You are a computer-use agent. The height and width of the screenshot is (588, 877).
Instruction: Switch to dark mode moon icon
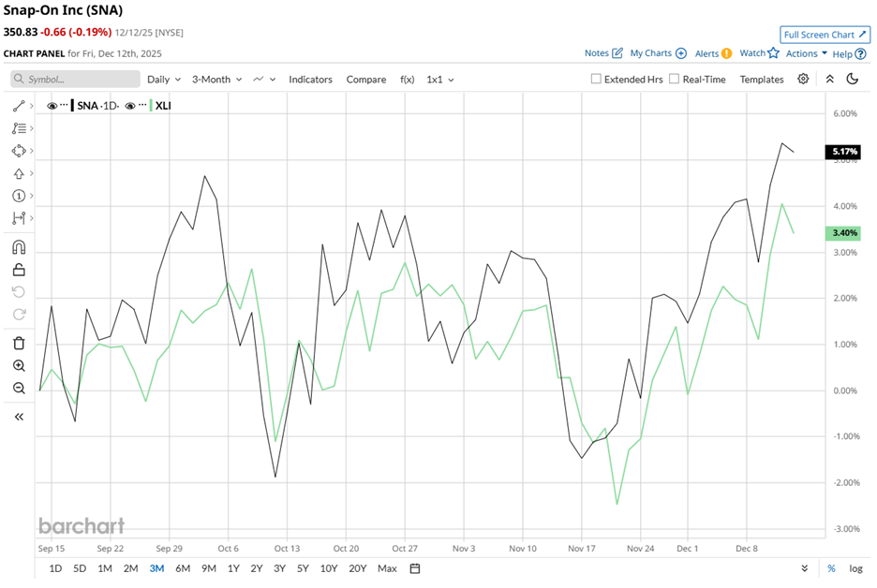pos(853,79)
